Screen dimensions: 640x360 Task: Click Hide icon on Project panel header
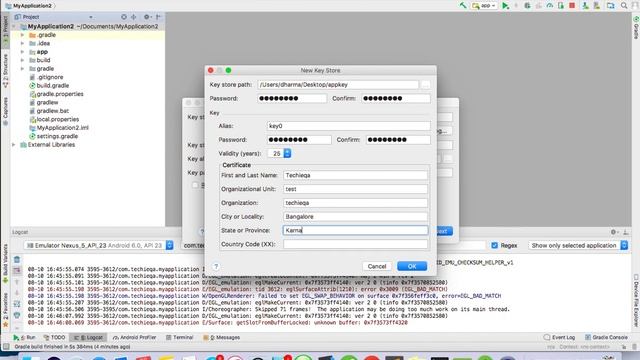point(158,17)
